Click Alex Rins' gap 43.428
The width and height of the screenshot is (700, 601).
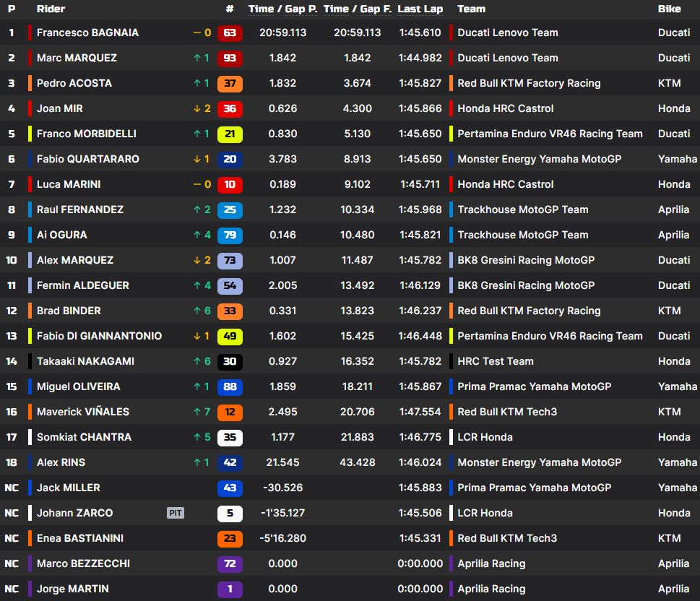(357, 462)
